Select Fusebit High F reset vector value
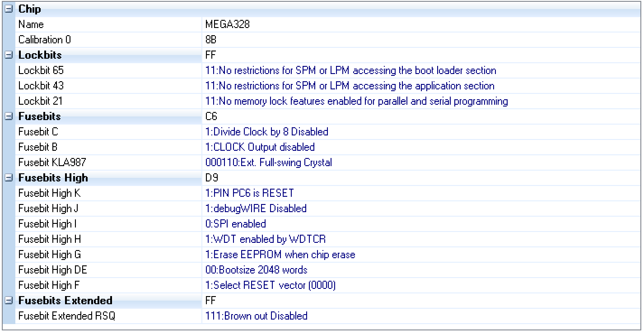The height and width of the screenshot is (334, 644). (271, 286)
